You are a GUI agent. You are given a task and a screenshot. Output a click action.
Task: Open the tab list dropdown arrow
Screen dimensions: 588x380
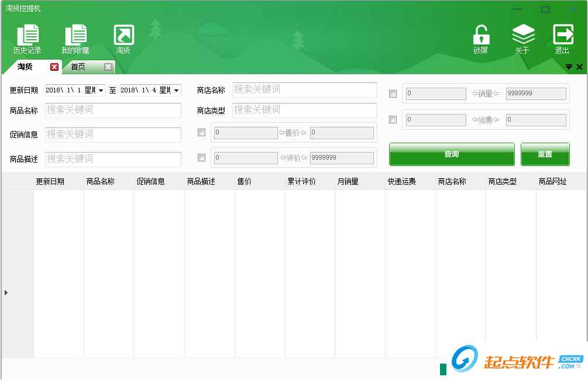(569, 67)
